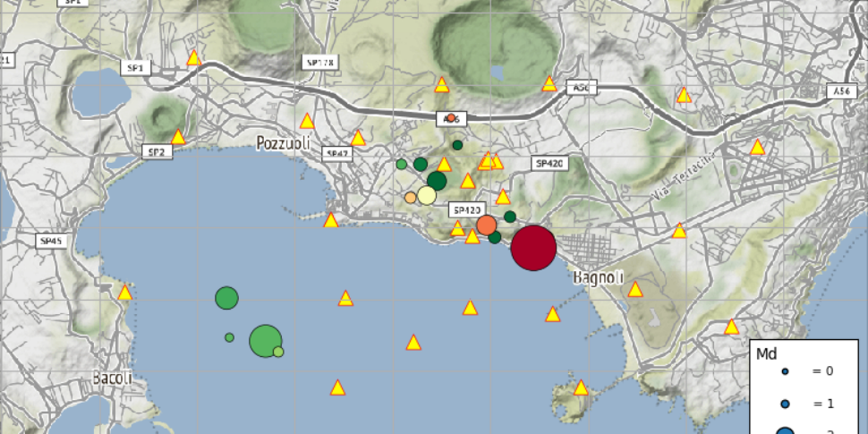Select the SP45 road label

point(52,242)
